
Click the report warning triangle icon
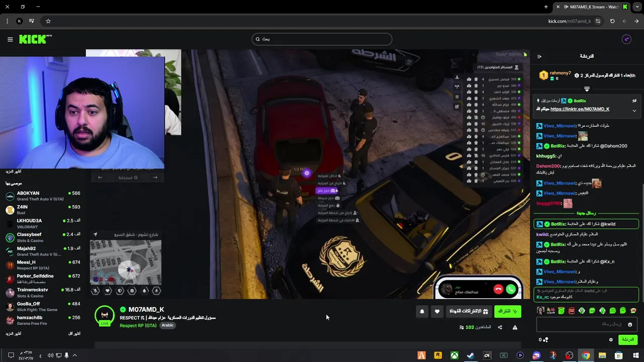point(515,327)
